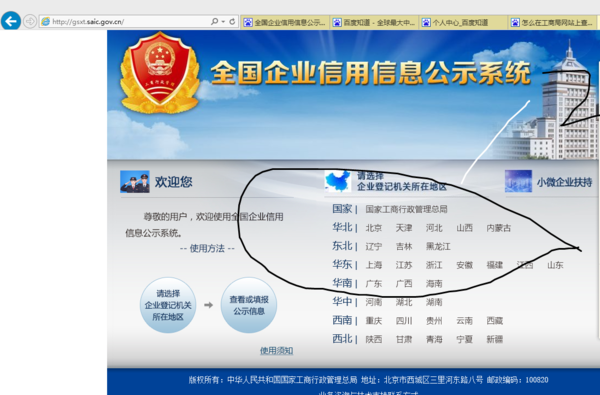600x395 pixels.
Task: Switch to 全国企业信用信息公示 tab
Action: (285, 23)
